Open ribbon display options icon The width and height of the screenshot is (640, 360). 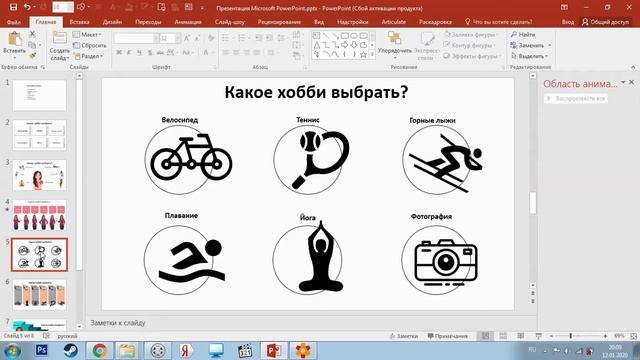click(564, 7)
